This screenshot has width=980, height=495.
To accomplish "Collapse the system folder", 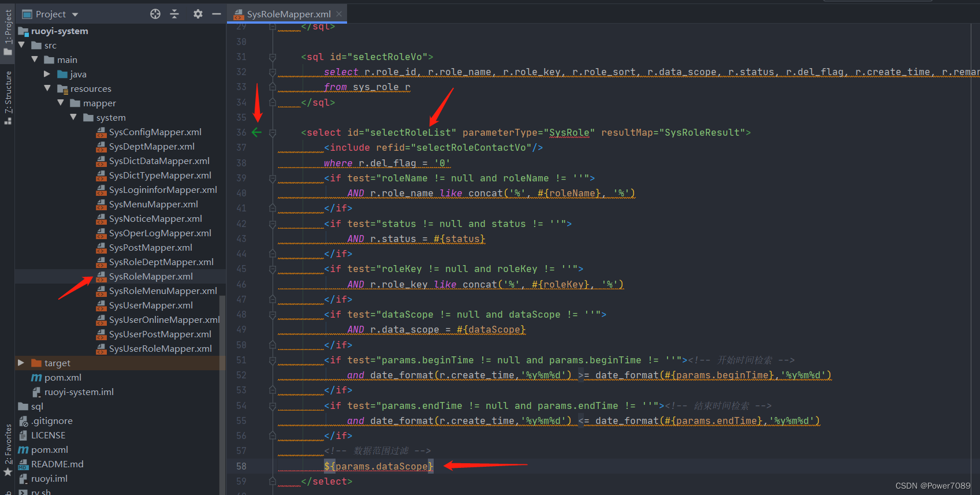I will [73, 117].
